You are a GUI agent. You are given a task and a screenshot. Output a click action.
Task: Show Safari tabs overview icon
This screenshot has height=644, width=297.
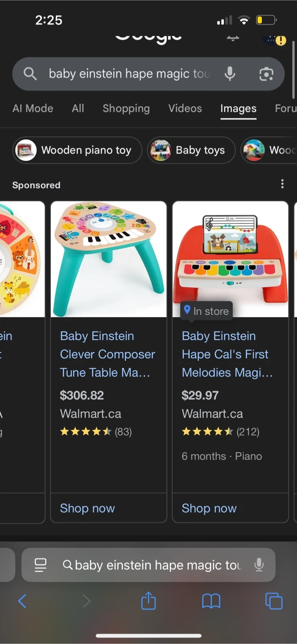(274, 601)
